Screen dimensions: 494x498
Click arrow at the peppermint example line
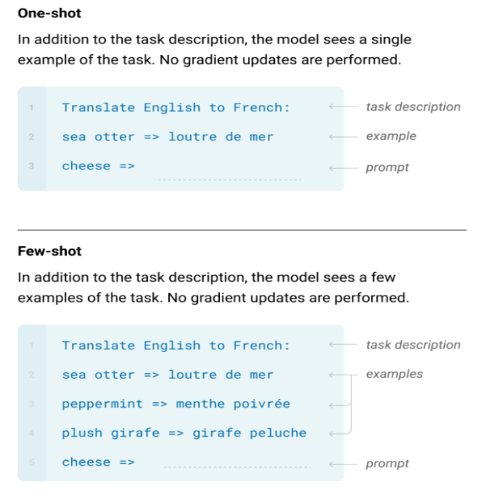338,405
